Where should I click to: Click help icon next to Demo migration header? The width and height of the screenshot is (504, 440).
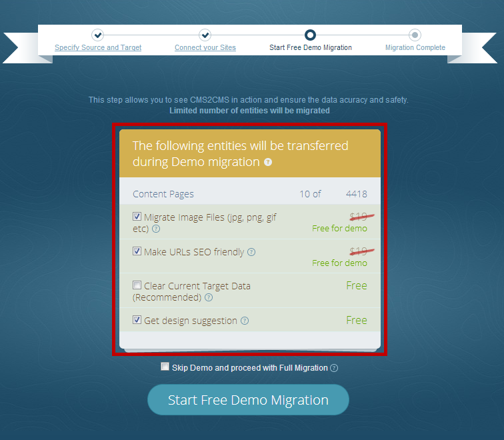268,162
